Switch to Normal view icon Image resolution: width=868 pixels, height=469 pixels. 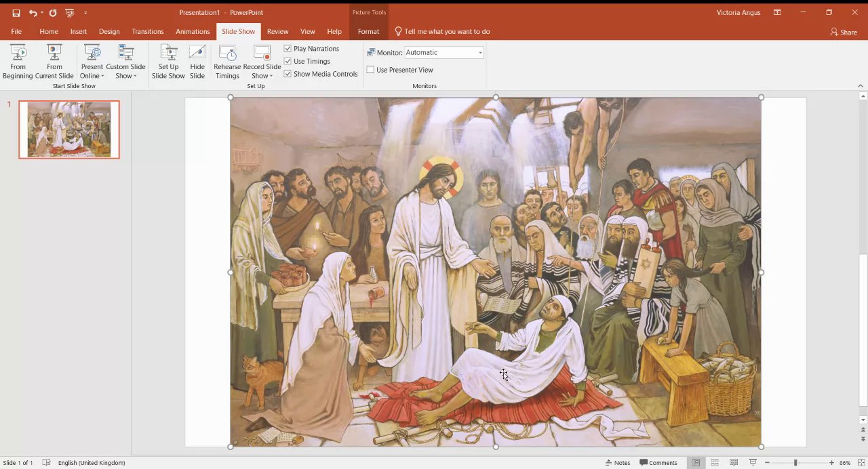tap(696, 463)
